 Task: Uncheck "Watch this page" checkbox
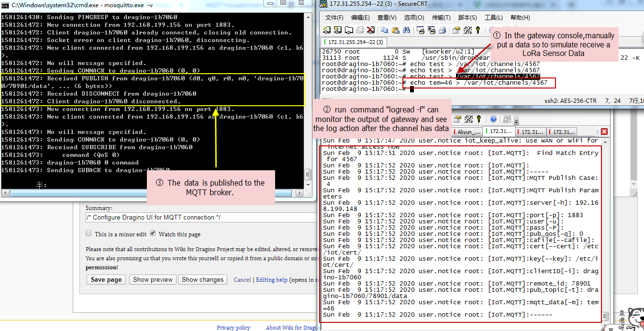pyautogui.click(x=153, y=233)
